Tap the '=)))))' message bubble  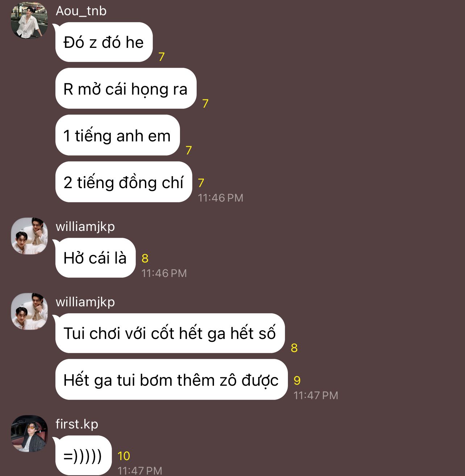[83, 455]
